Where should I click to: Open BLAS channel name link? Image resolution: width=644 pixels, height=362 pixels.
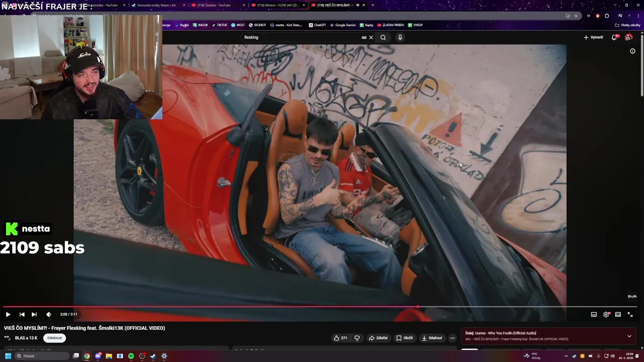pos(26,338)
